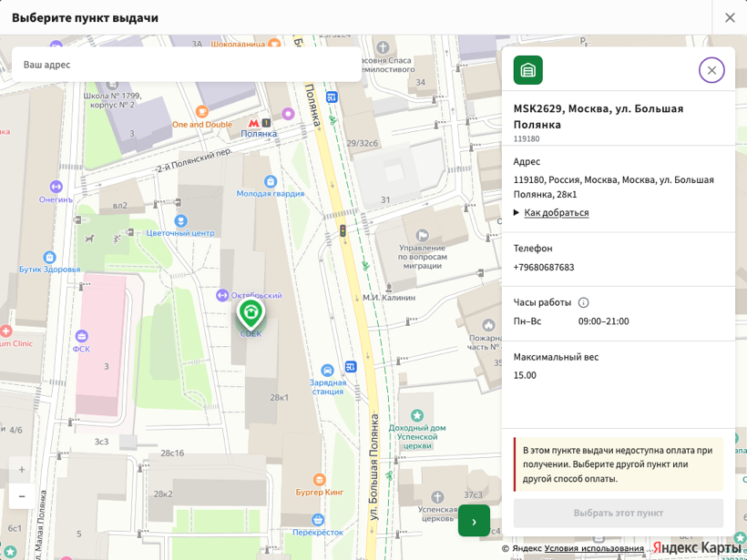
Task: Zoom out the map with minus
Action: click(x=22, y=496)
